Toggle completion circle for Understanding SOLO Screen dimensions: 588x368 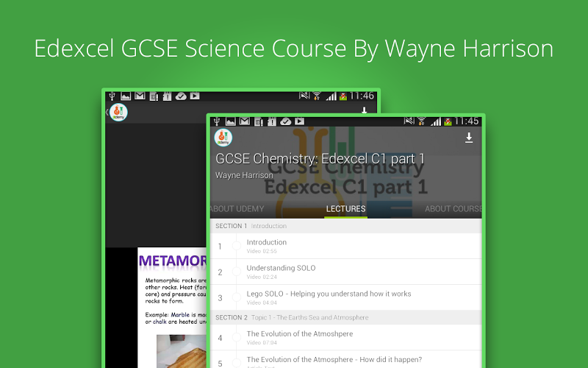pyautogui.click(x=236, y=272)
